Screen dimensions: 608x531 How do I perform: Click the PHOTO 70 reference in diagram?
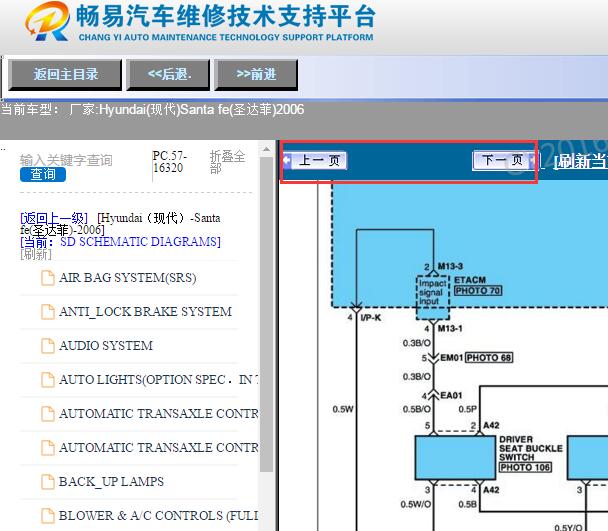(478, 291)
